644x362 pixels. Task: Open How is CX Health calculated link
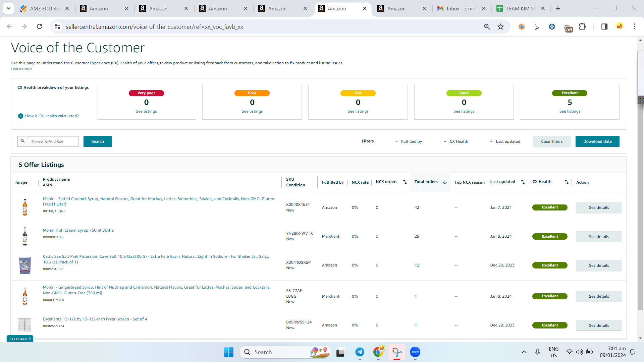pos(52,116)
